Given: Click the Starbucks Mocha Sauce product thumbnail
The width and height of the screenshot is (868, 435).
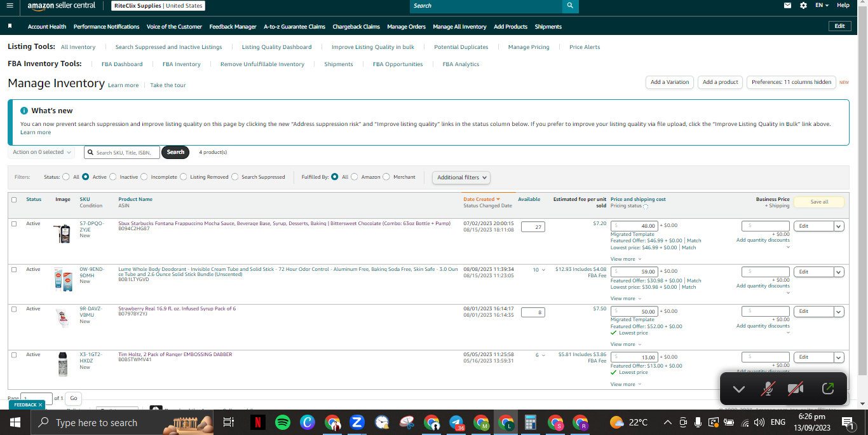Looking at the screenshot, I should [62, 234].
